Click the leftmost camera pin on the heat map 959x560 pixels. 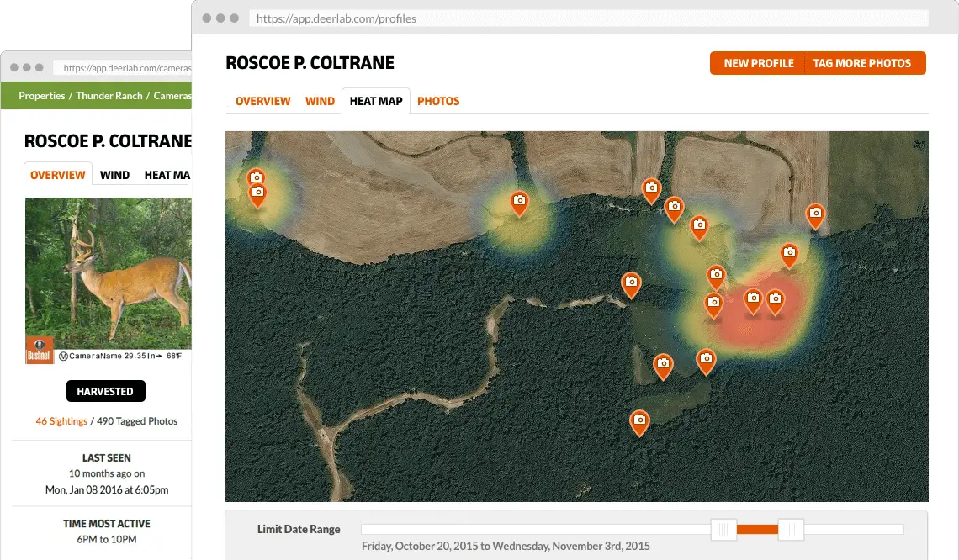click(256, 178)
